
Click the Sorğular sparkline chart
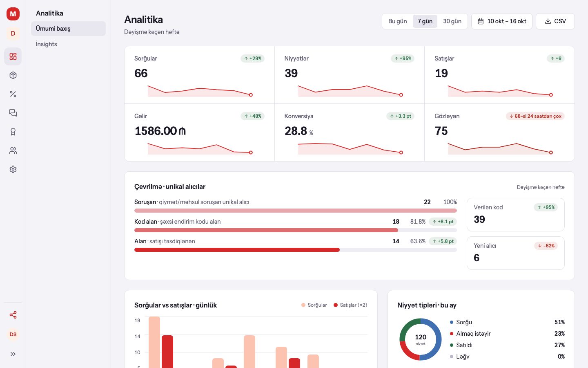point(200,91)
